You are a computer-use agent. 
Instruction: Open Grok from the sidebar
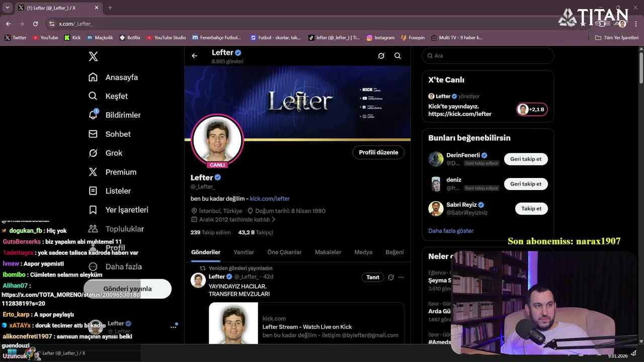coord(106,153)
